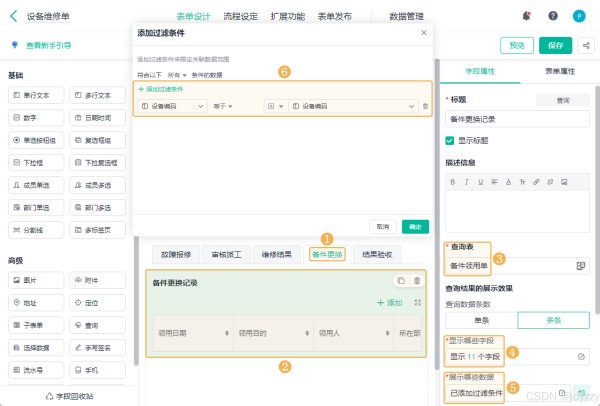Close the 添加过滤条件 dialog
The height and width of the screenshot is (406, 600).
click(x=424, y=33)
